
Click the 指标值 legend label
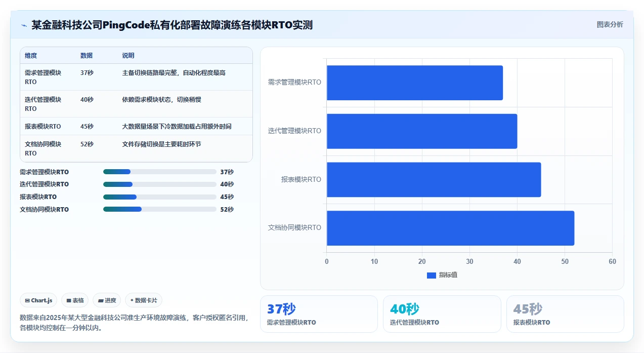pos(448,275)
